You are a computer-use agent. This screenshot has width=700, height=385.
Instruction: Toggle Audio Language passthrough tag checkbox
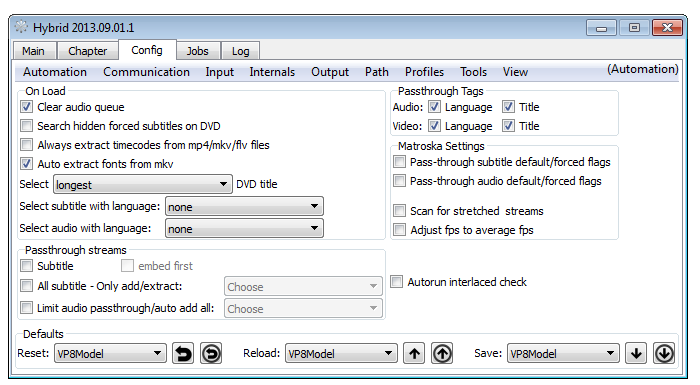pyautogui.click(x=434, y=107)
